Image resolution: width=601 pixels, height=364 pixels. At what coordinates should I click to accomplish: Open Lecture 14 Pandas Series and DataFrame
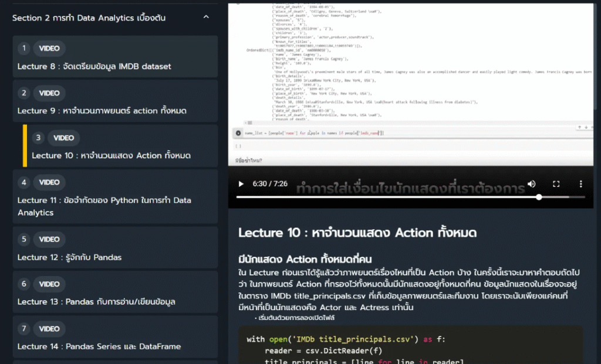coord(99,346)
